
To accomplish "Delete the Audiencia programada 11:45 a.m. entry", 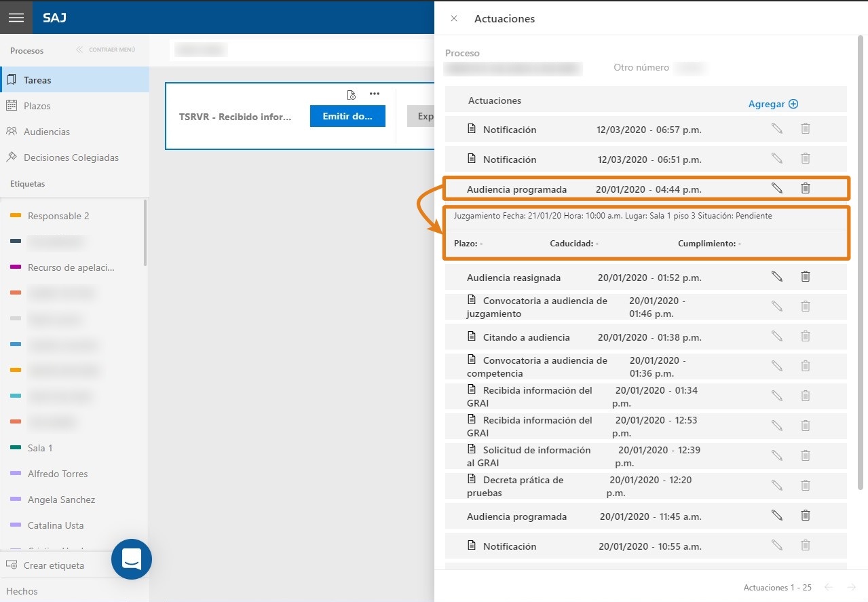I will 806,515.
